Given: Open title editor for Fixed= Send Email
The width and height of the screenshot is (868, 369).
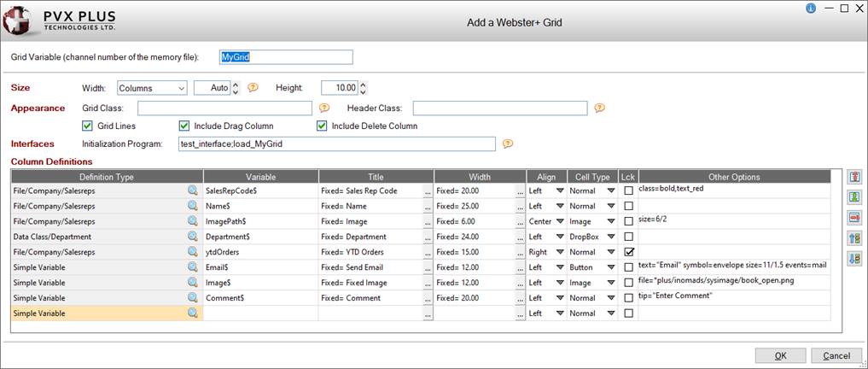Looking at the screenshot, I should [x=428, y=267].
